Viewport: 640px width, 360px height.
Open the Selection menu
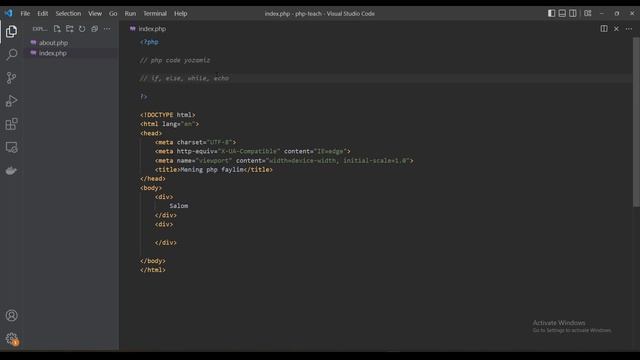coord(68,13)
